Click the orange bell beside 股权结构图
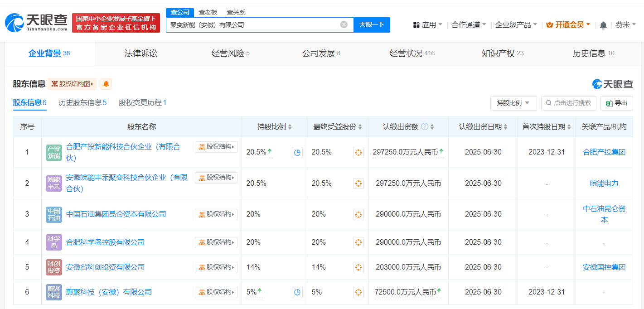The image size is (644, 309). [106, 84]
